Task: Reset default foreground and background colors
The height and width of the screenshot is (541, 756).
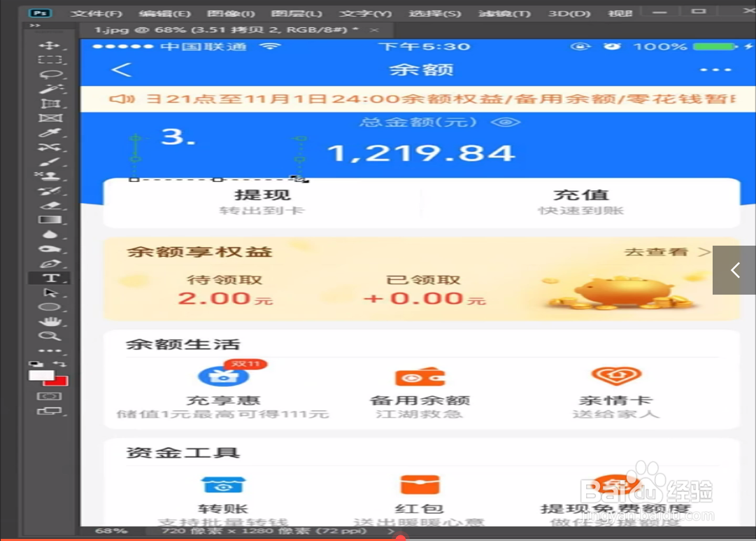Action: 36,363
